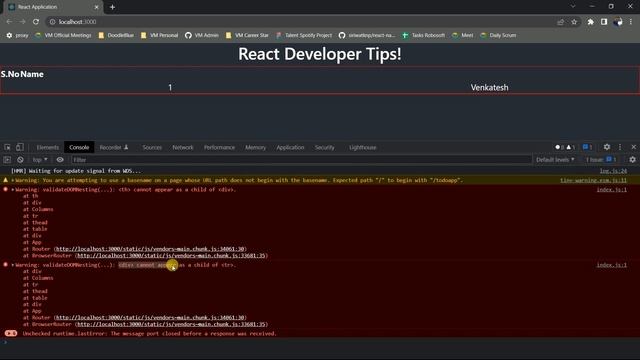Close the DevTools panel

(x=633, y=147)
